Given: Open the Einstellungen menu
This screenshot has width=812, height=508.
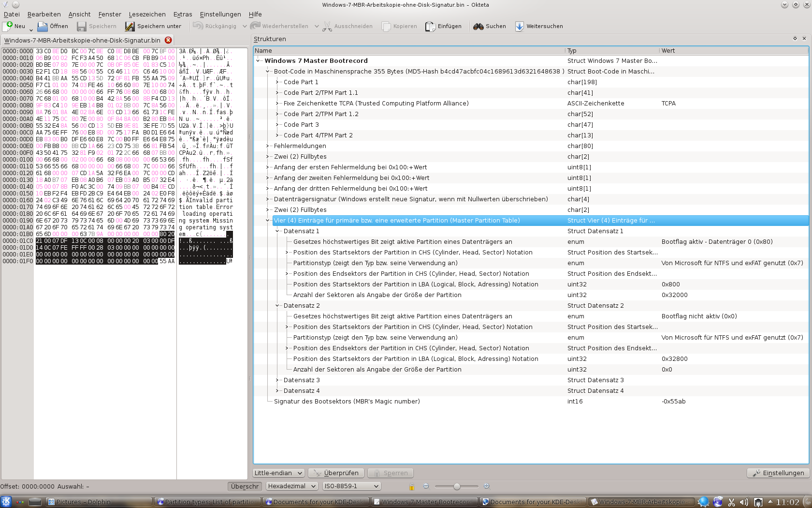Looking at the screenshot, I should point(220,15).
